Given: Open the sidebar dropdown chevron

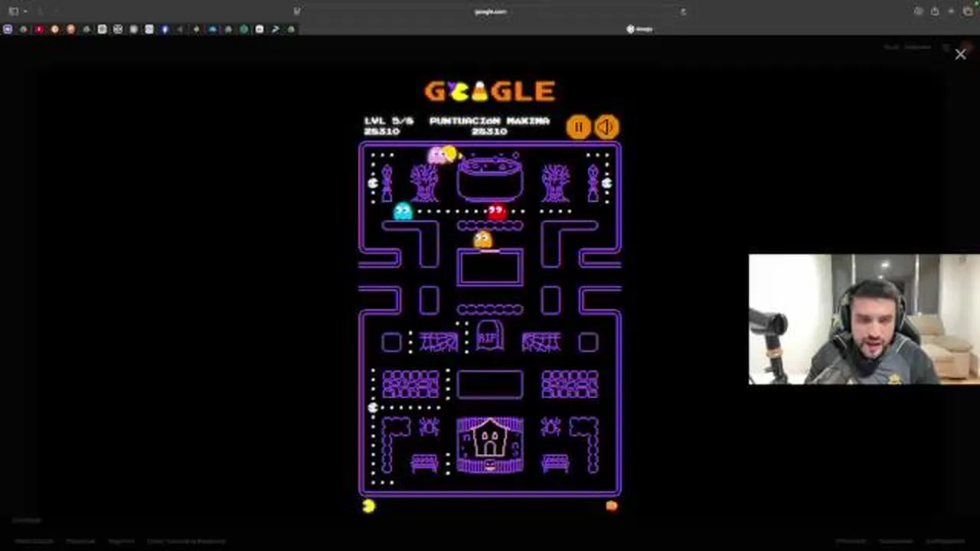Looking at the screenshot, I should point(25,11).
